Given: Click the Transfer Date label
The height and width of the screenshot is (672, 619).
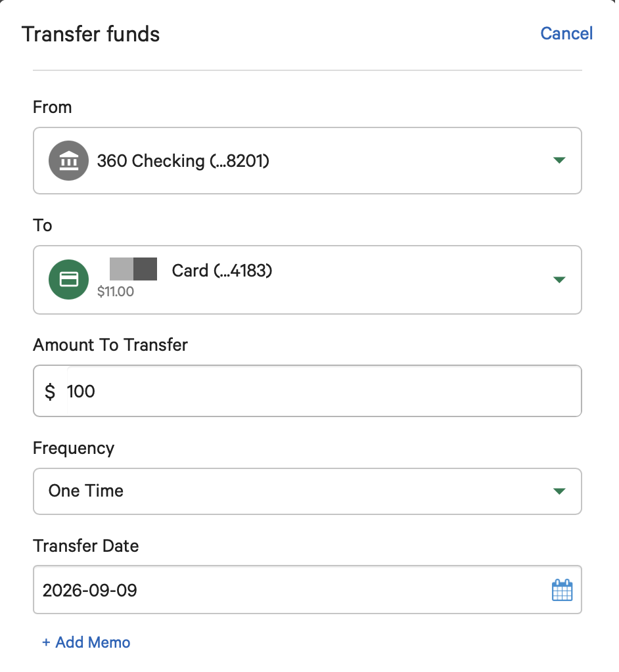Looking at the screenshot, I should (85, 546).
